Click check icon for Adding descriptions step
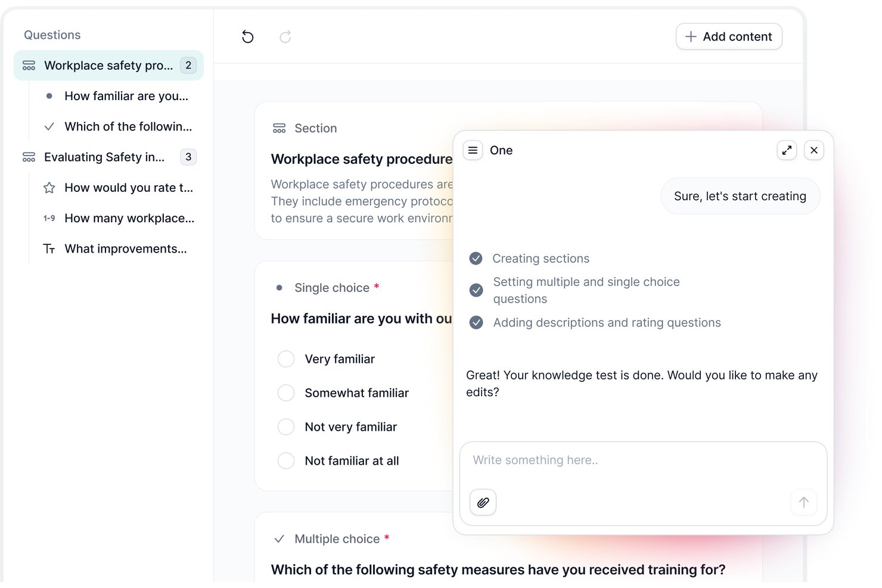 click(x=476, y=322)
